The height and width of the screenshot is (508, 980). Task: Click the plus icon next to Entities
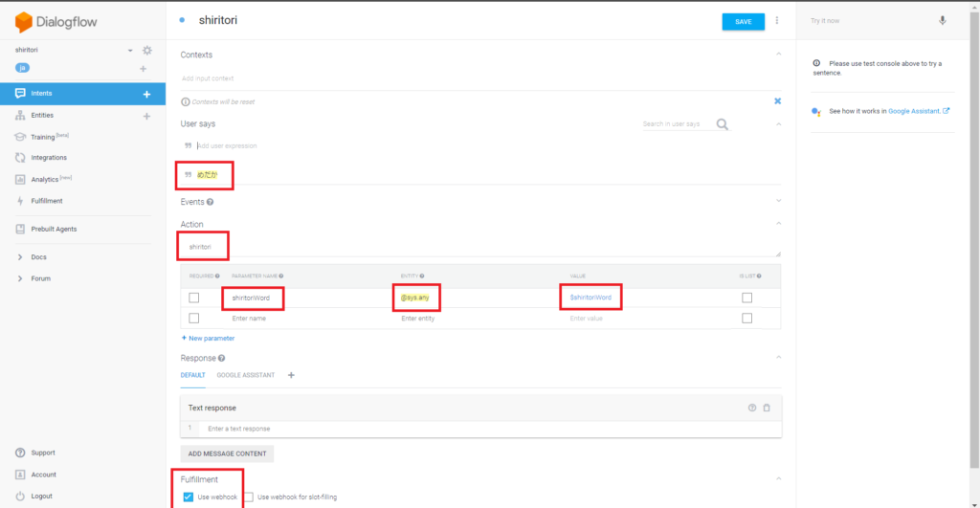(146, 116)
